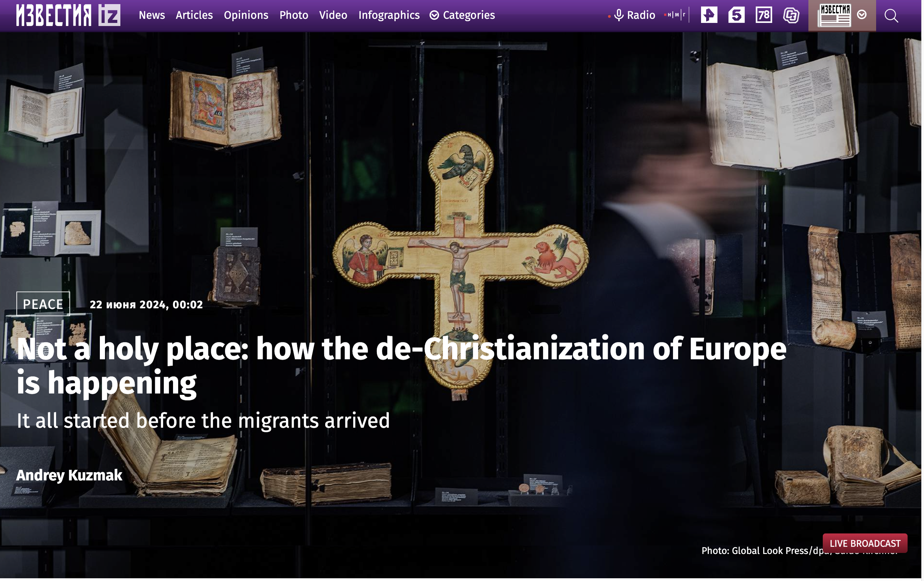
Task: Switch to the Video section
Action: [333, 15]
